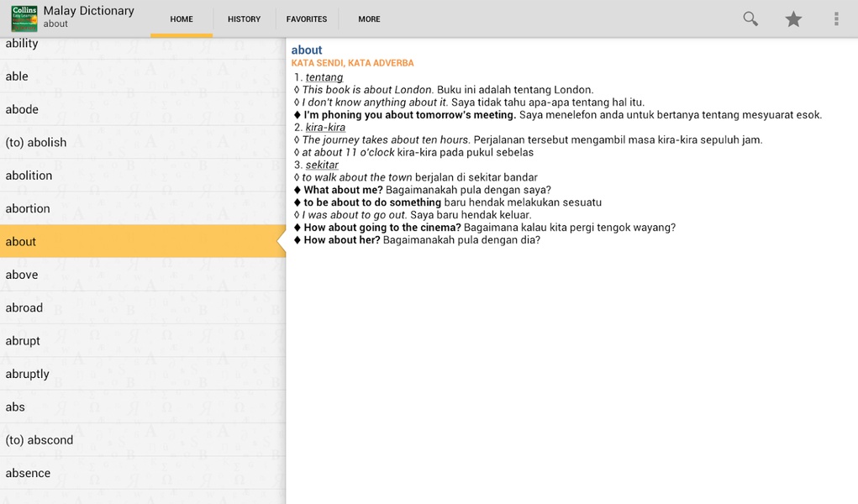Follow the 'sekitar' translation link
The height and width of the screenshot is (504, 858).
pos(322,165)
